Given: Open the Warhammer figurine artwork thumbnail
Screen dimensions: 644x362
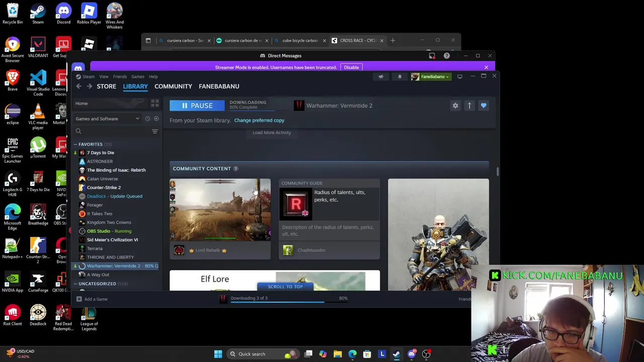Looking at the screenshot, I should pyautogui.click(x=438, y=234).
